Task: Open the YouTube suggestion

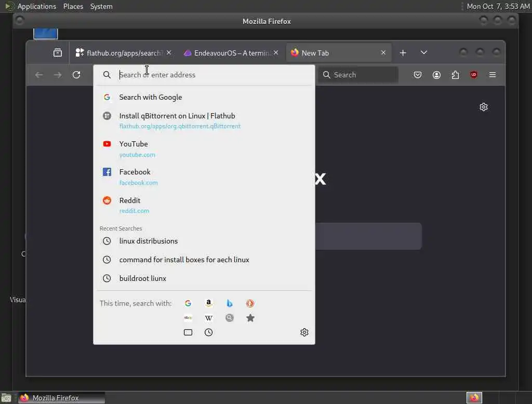Action: point(204,149)
